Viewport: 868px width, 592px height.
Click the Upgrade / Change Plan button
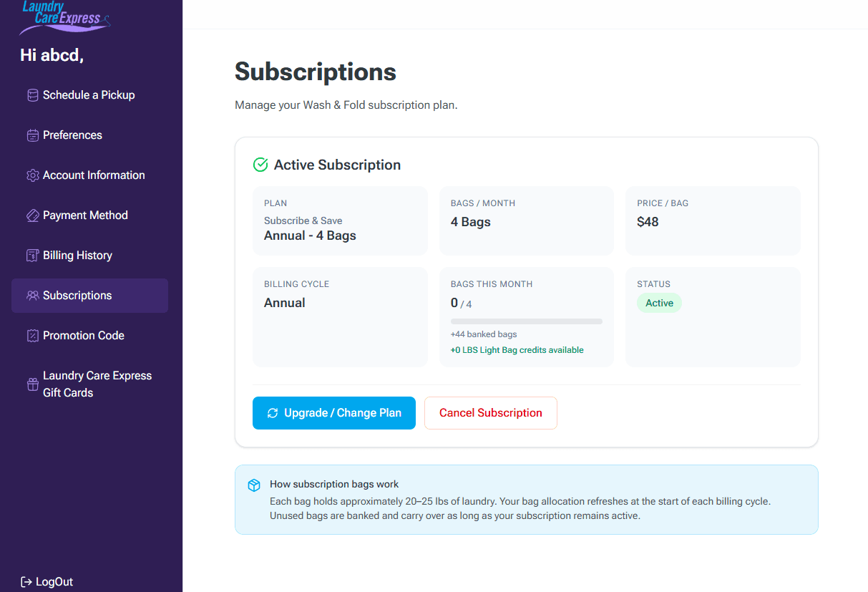pyautogui.click(x=334, y=413)
